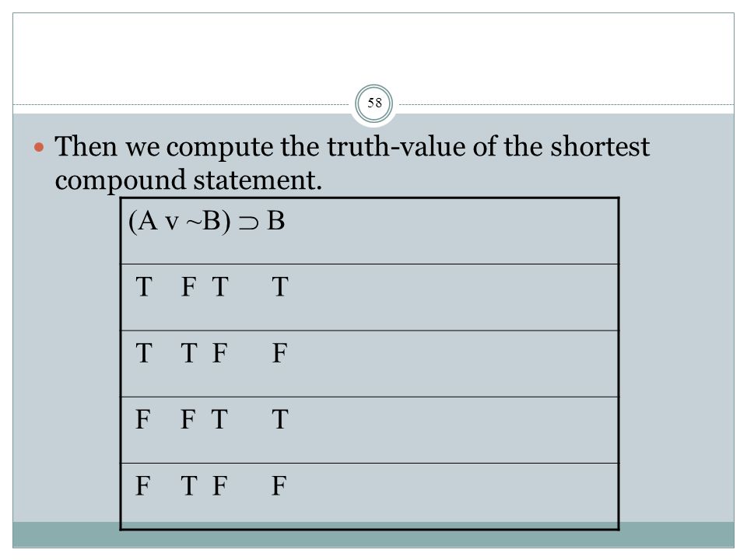Viewport: 747px width, 560px height.
Task: Click the orange bullet point marker
Action: tap(39, 147)
